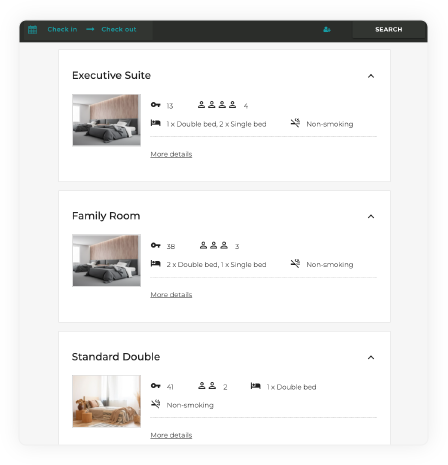Click the calendar icon in search bar

pyautogui.click(x=32, y=30)
